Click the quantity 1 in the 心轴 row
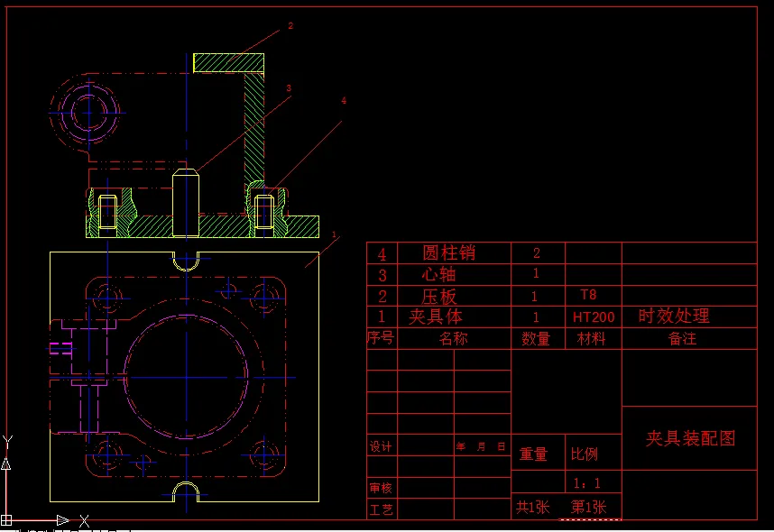 tap(536, 273)
